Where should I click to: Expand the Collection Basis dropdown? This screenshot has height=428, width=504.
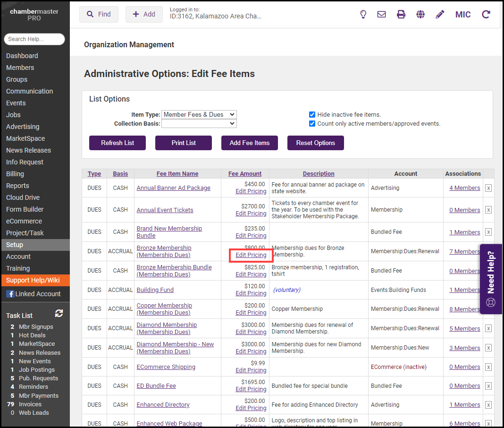(x=199, y=124)
